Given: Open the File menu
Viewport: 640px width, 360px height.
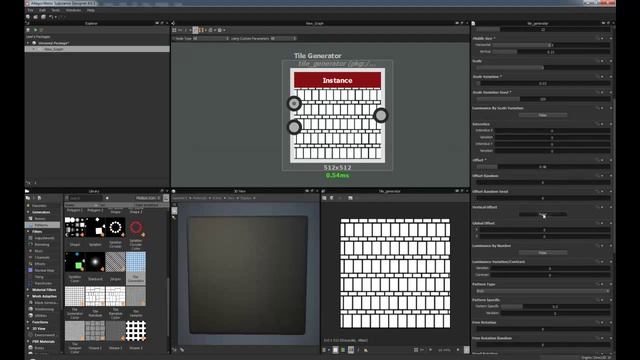Looking at the screenshot, I should (31, 10).
